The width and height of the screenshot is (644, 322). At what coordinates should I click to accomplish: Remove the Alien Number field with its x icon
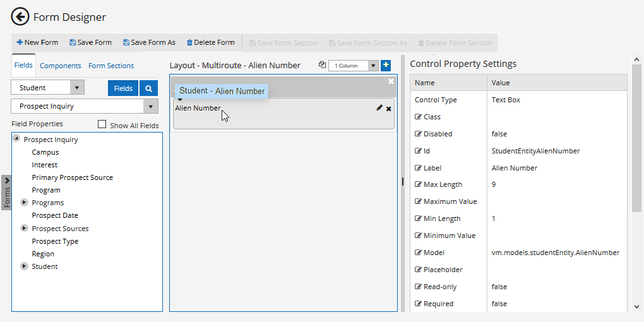(x=389, y=109)
